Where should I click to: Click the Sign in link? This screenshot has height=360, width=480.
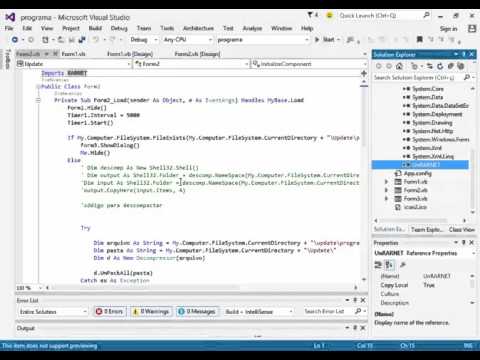click(x=448, y=29)
